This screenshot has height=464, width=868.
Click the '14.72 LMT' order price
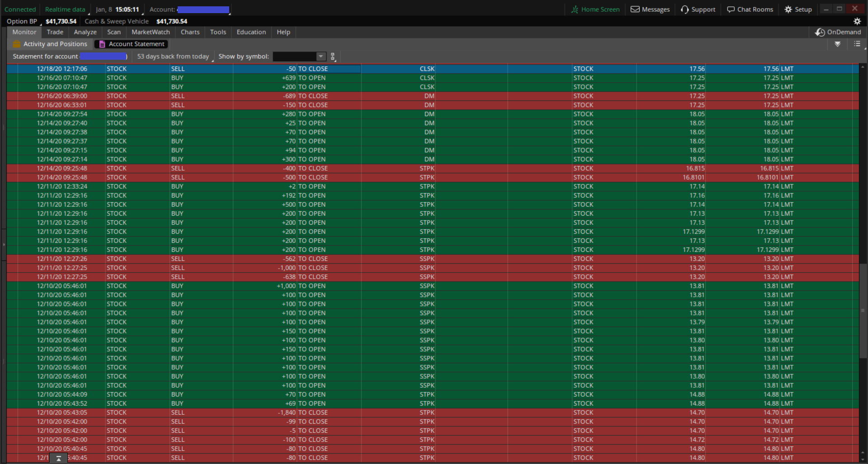(x=778, y=440)
